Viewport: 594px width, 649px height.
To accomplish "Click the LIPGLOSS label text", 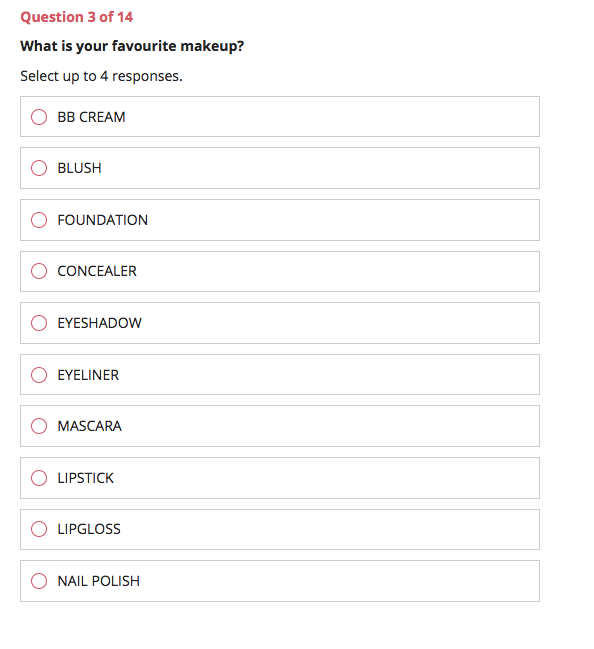I will point(89,529).
